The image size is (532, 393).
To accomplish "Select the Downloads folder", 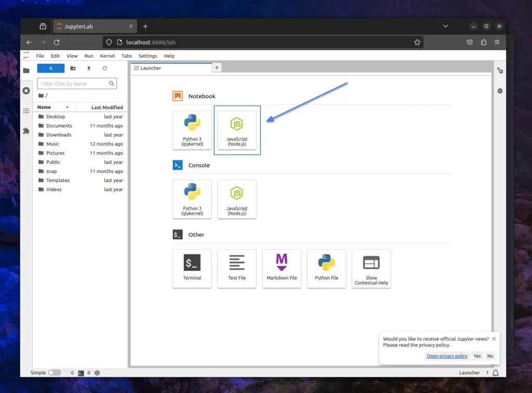I will click(81, 135).
